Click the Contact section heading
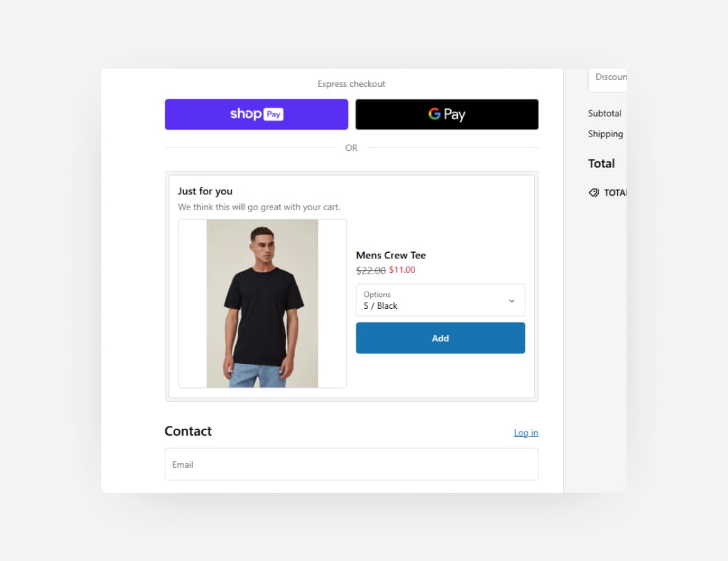This screenshot has width=728, height=561. pos(188,431)
